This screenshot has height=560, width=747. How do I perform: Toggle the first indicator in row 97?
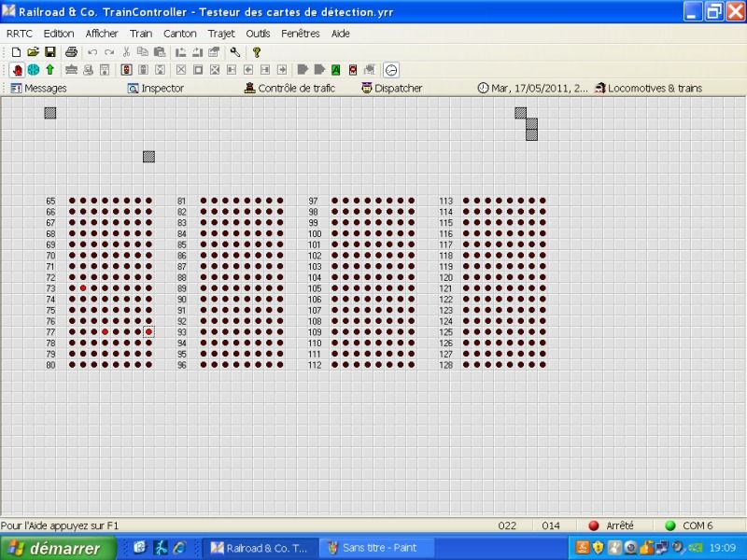(335, 201)
